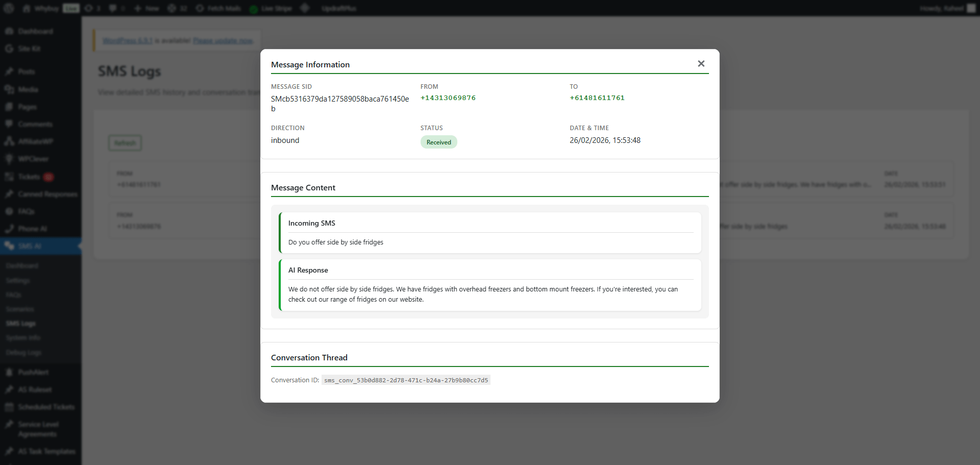Open the Tickets icon in sidebar
The image size is (980, 465).
[x=9, y=177]
